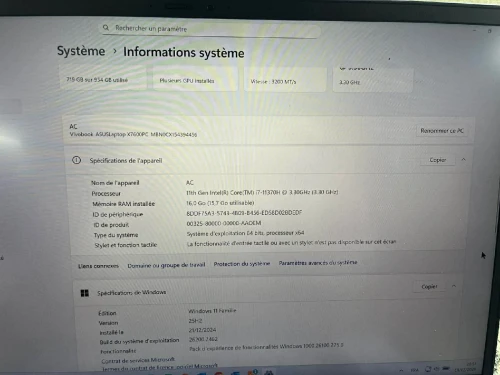
Task: Click the "Renommer ce PC" button
Action: pyautogui.click(x=442, y=131)
